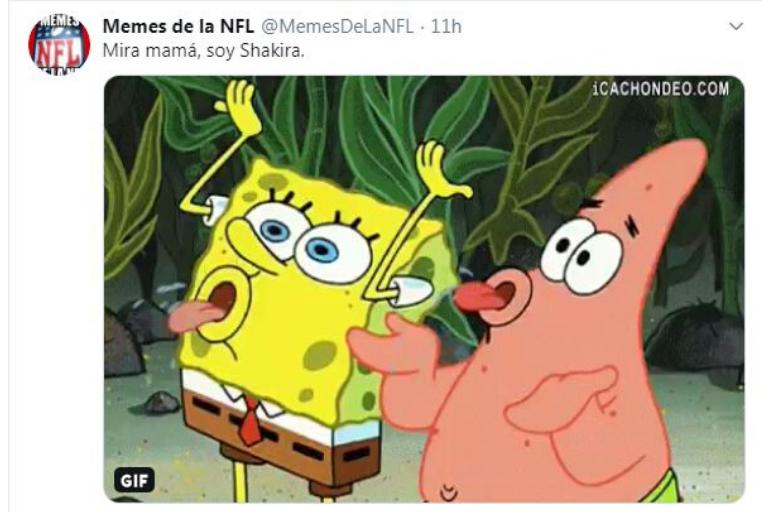
Task: Expand the tweet options chevron
Action: pos(737,26)
